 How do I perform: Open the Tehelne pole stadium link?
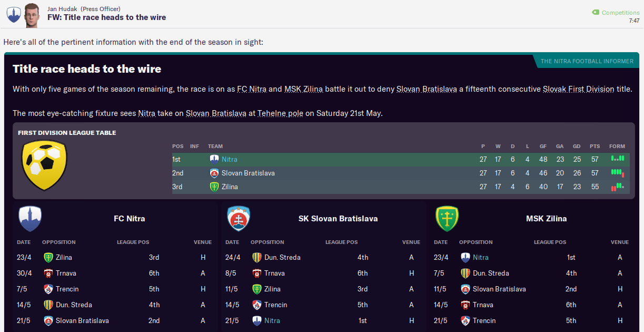[x=281, y=113]
